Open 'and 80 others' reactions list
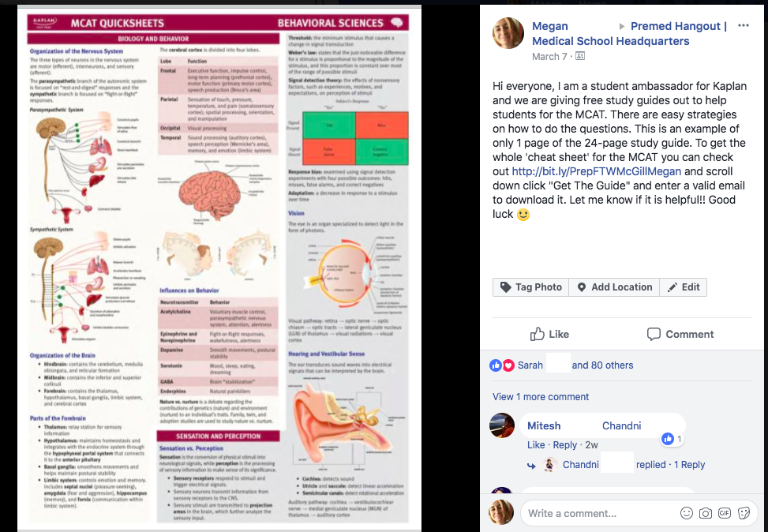Screen dimensions: 768x532 click(602, 365)
